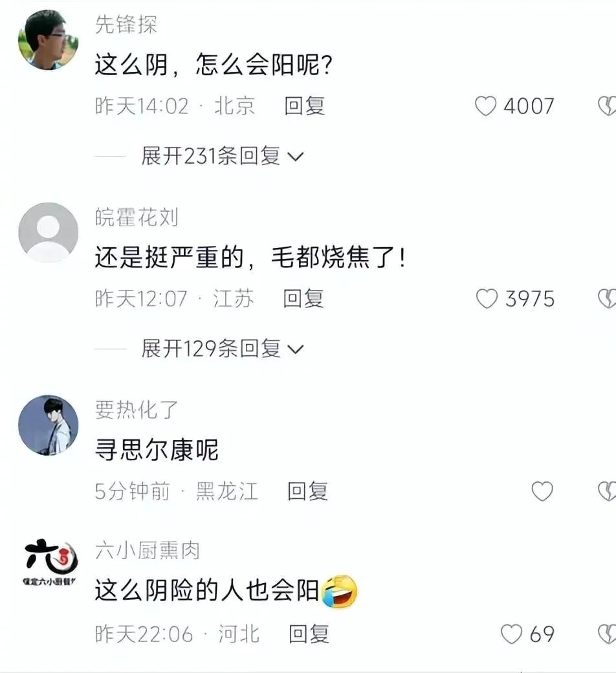
Task: Like the 3975-likes comment from 江苏
Action: [487, 299]
